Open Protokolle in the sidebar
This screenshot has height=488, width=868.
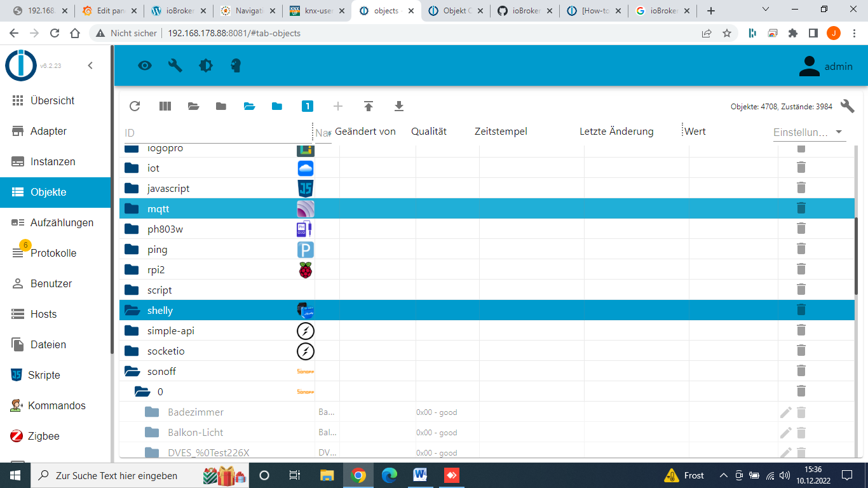tap(55, 253)
